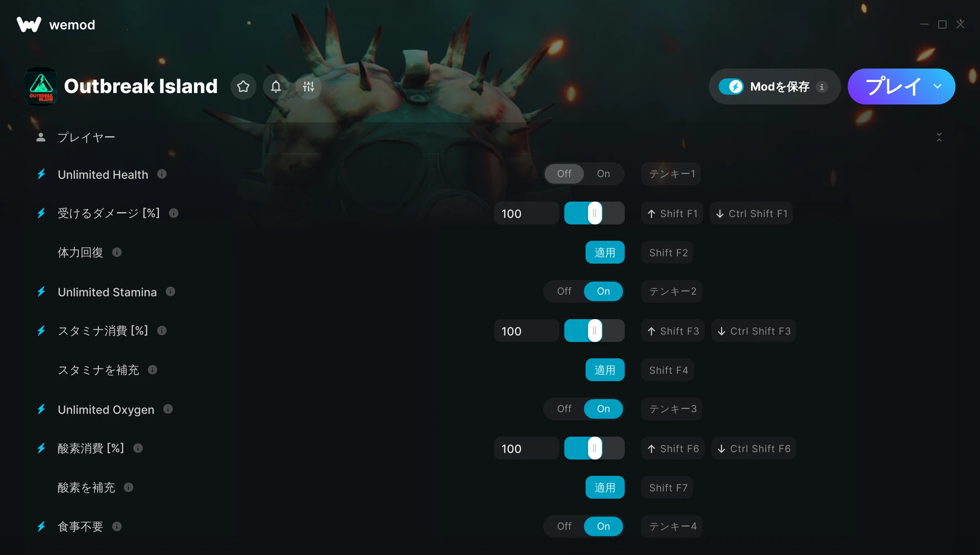Turn Off the Unlimited Oxygen cheat

[564, 409]
